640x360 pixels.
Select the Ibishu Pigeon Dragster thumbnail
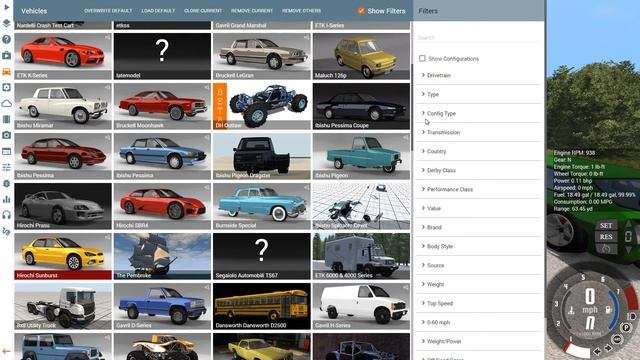point(262,156)
